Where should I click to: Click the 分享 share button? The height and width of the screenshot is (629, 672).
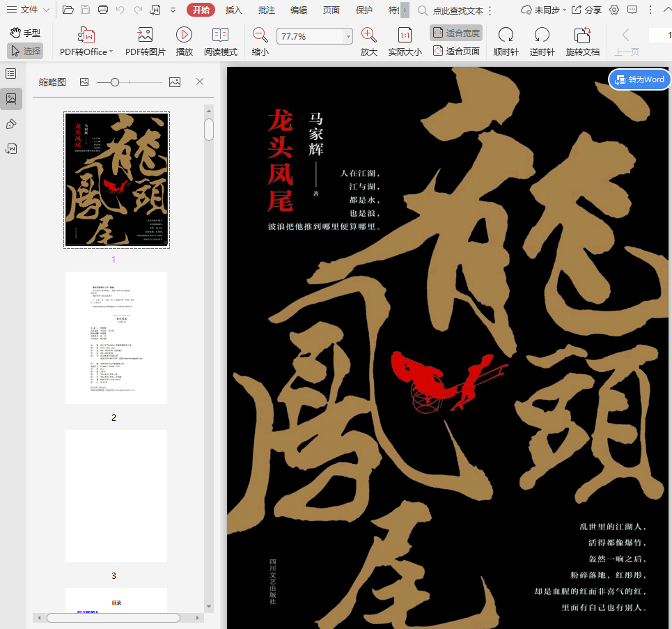coord(586,10)
